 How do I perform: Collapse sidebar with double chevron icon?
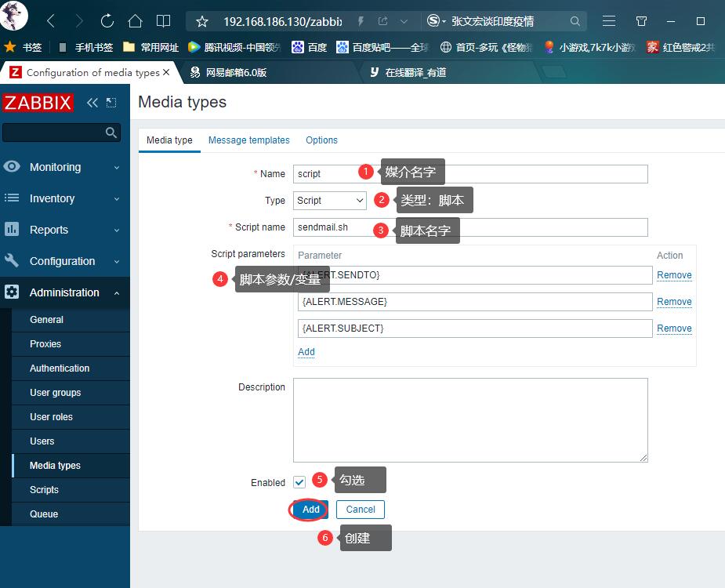pyautogui.click(x=92, y=102)
